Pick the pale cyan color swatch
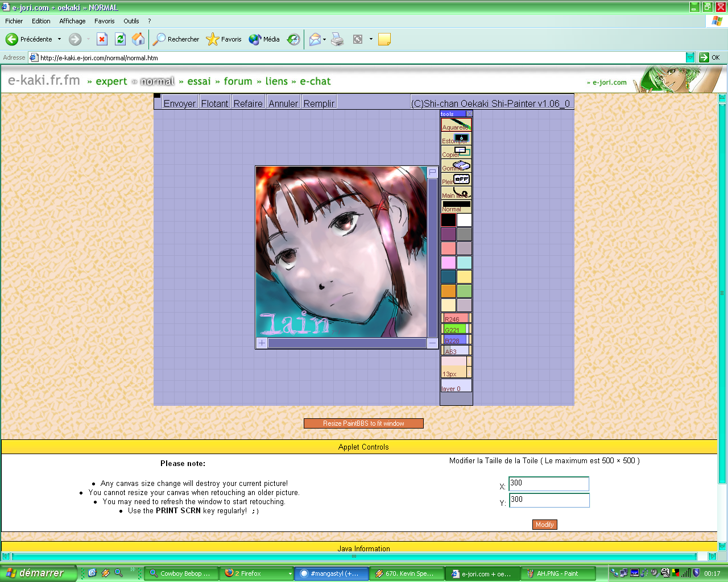 coord(464,263)
